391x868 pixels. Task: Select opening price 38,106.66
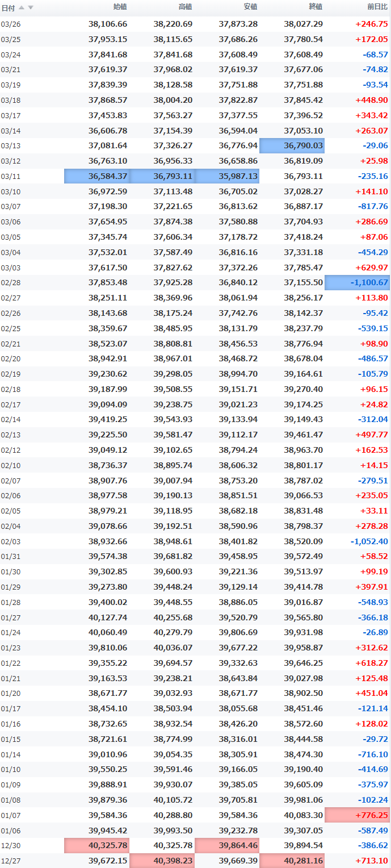point(108,24)
